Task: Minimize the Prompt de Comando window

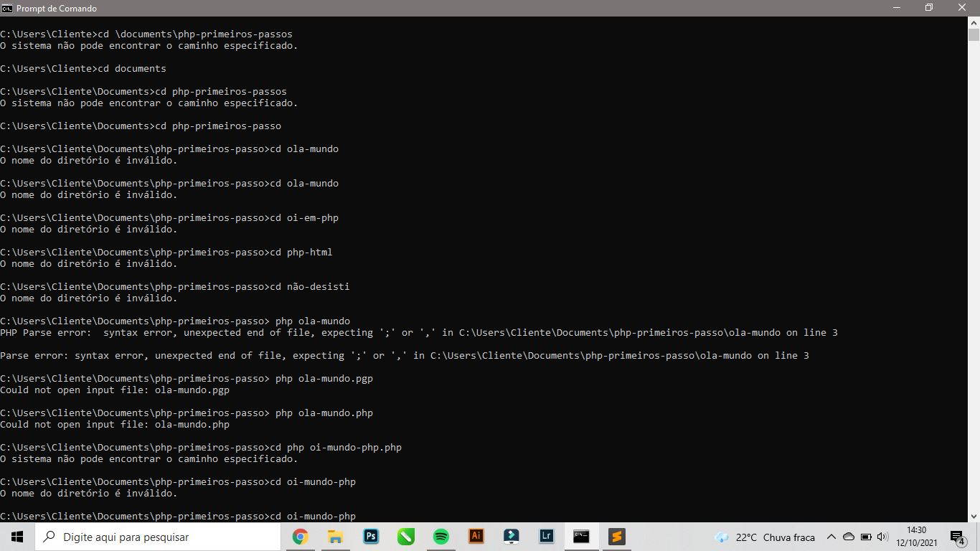Action: click(896, 8)
